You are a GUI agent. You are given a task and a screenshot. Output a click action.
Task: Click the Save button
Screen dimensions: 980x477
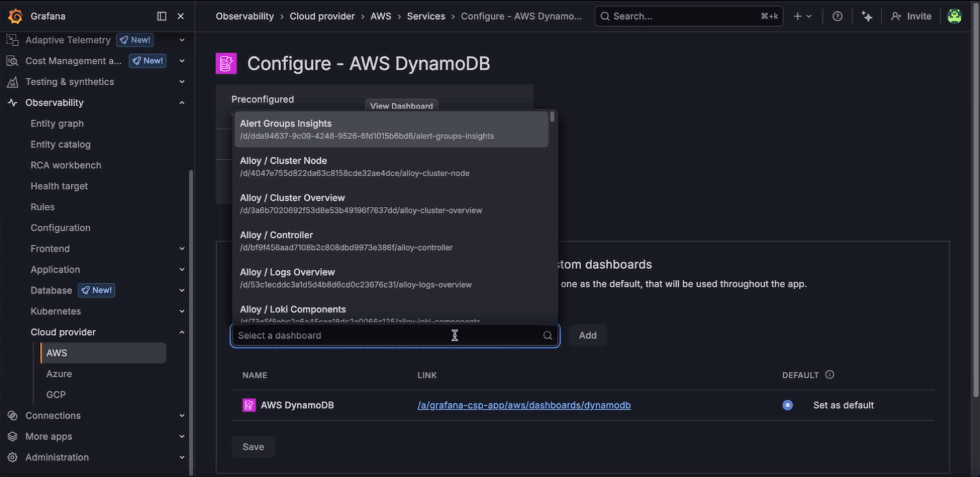coord(253,447)
